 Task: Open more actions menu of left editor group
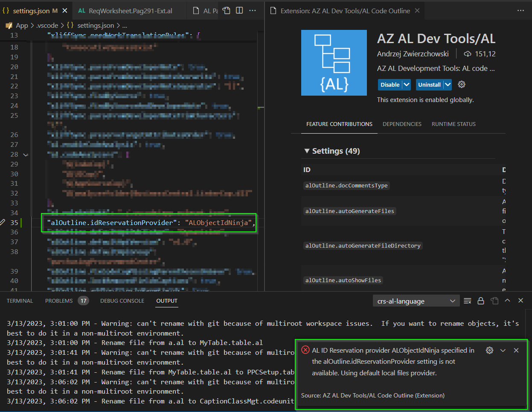tap(253, 11)
